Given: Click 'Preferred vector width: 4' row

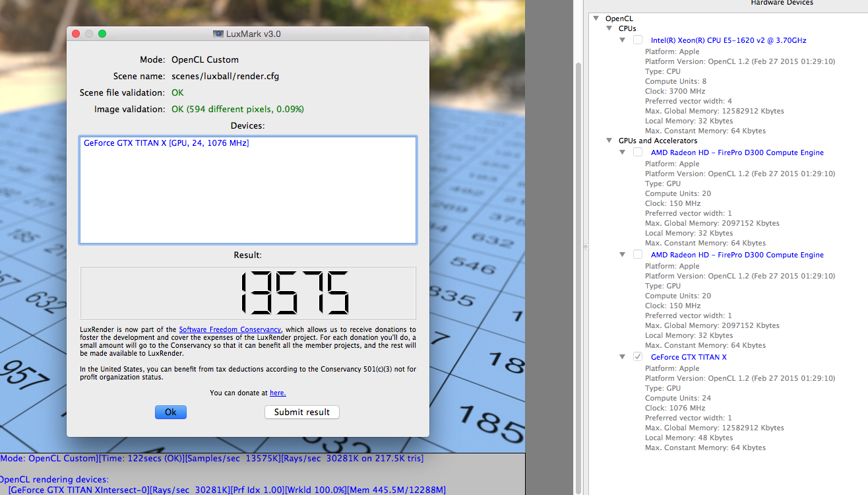Looking at the screenshot, I should pos(688,101).
